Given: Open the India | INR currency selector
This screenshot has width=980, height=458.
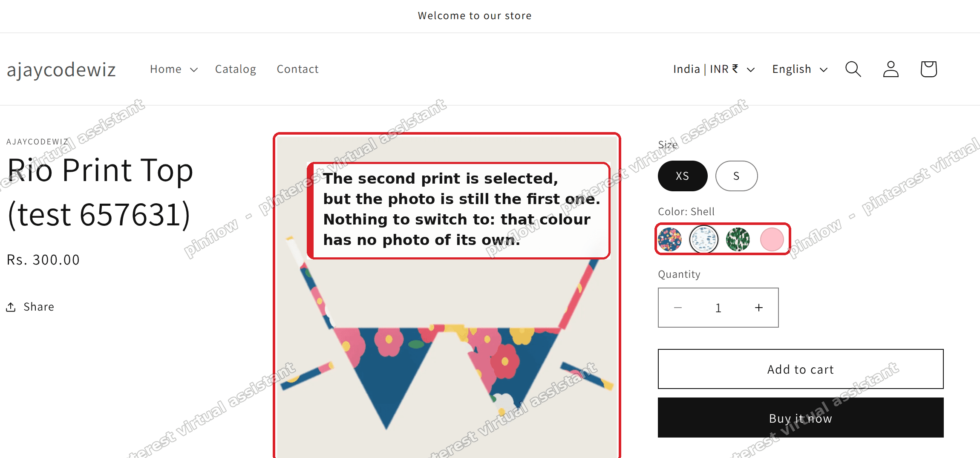Looking at the screenshot, I should click(x=714, y=69).
